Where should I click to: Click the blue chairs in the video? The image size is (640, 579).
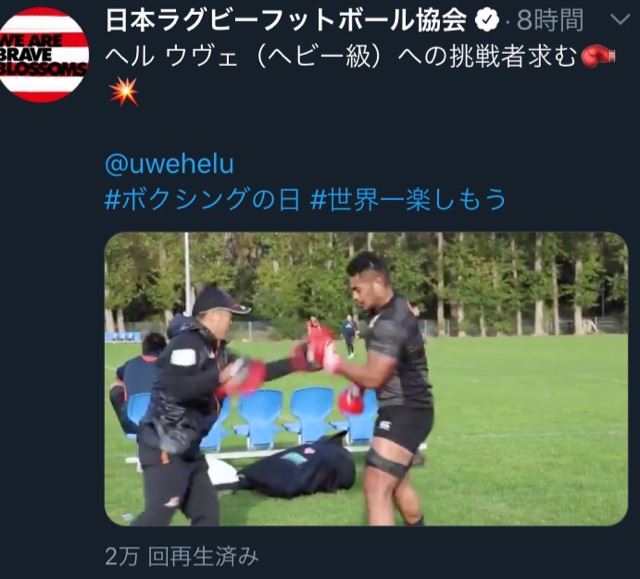286,416
